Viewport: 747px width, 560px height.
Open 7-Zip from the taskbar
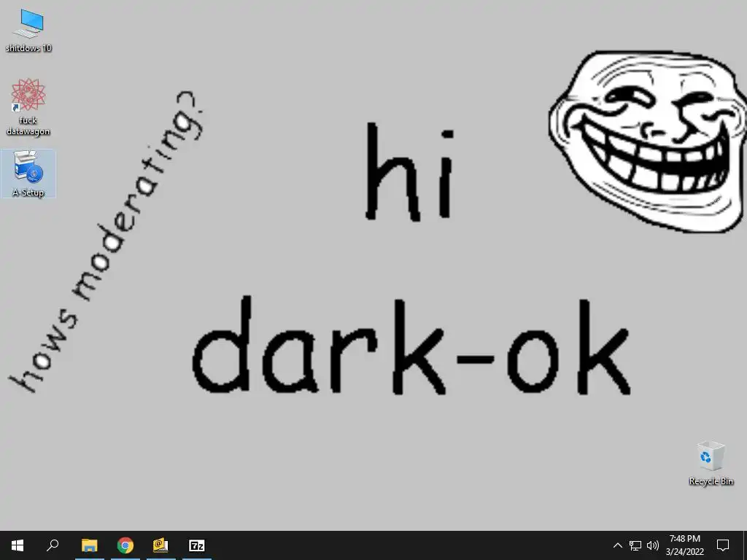(197, 545)
